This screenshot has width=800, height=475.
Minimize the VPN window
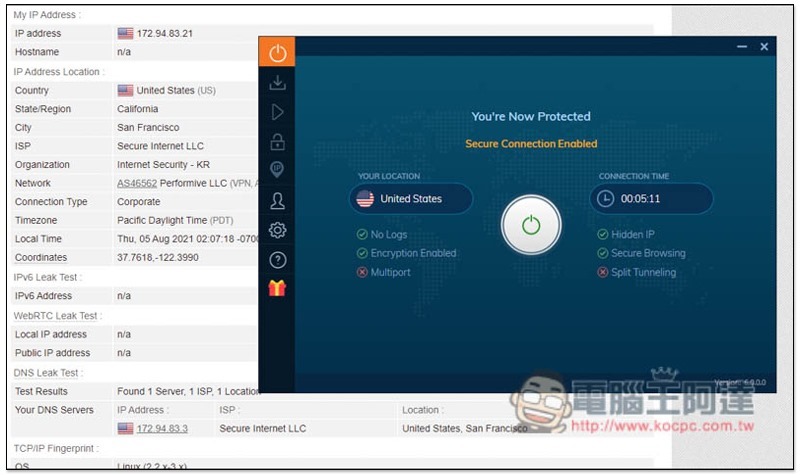742,46
